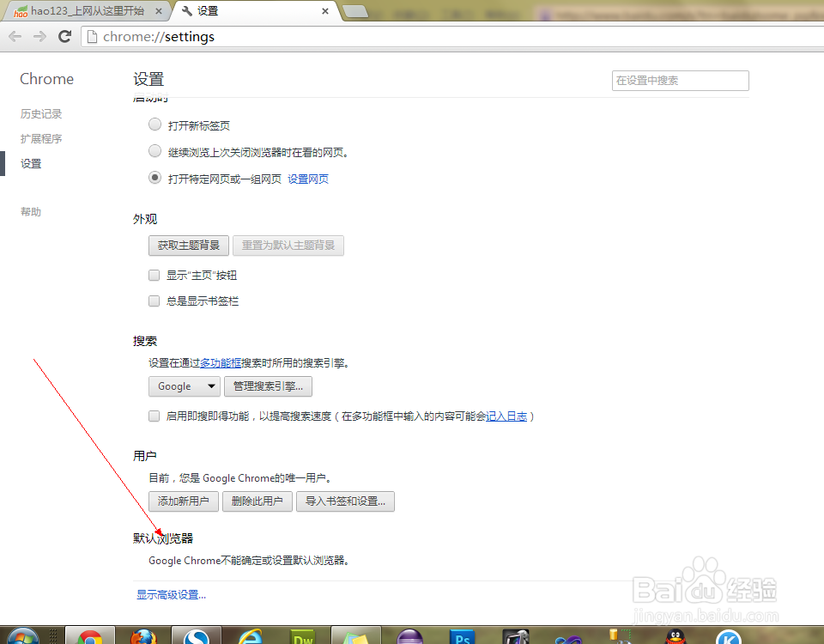Click the page icon in the address bar

(x=94, y=36)
